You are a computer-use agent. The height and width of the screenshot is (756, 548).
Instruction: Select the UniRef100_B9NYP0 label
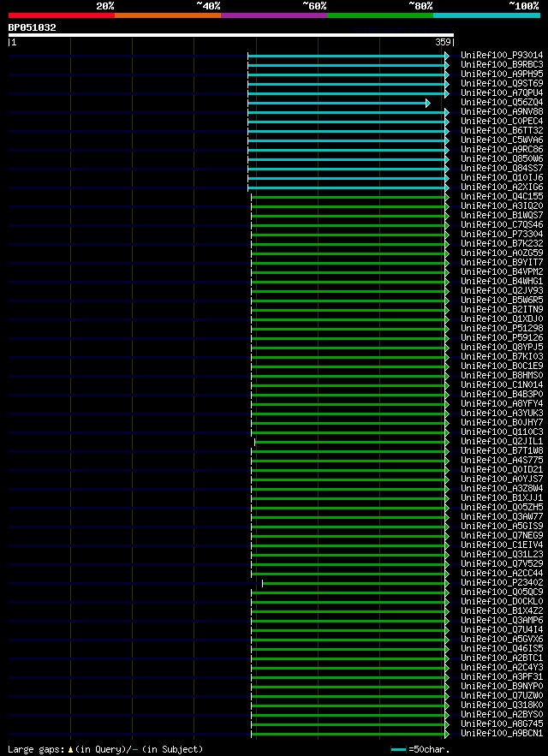pyautogui.click(x=502, y=686)
